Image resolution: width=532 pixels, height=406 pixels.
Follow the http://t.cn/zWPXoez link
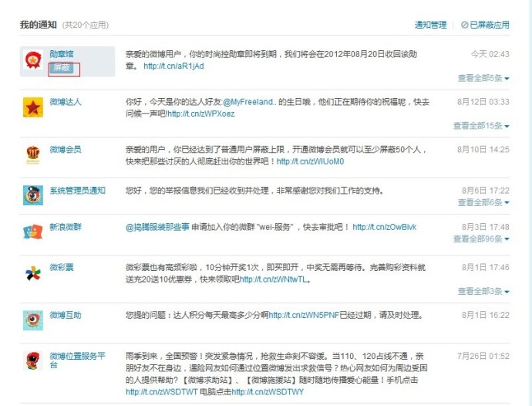point(201,113)
